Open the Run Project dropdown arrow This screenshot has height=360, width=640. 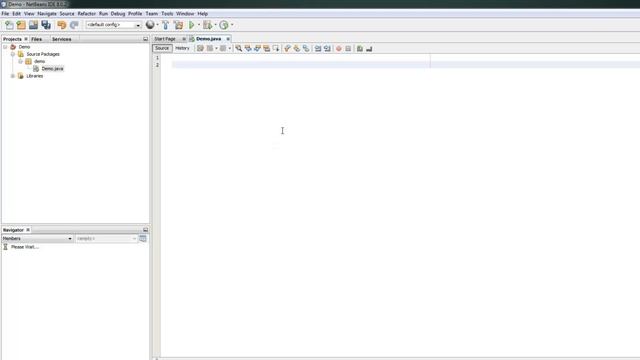click(x=199, y=25)
